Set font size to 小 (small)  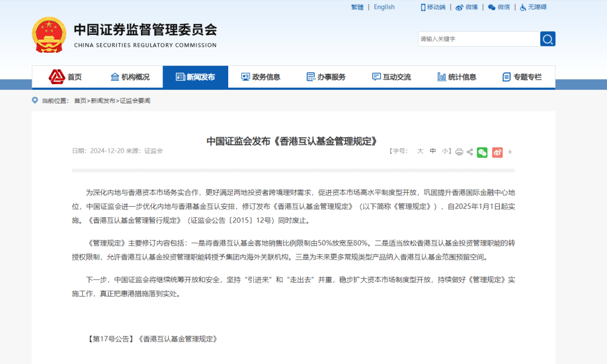point(445,151)
